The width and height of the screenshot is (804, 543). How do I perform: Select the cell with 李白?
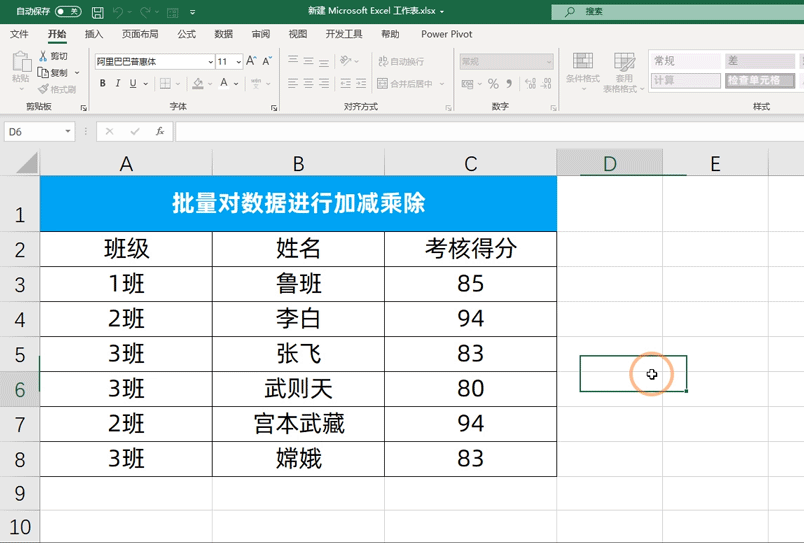[298, 319]
